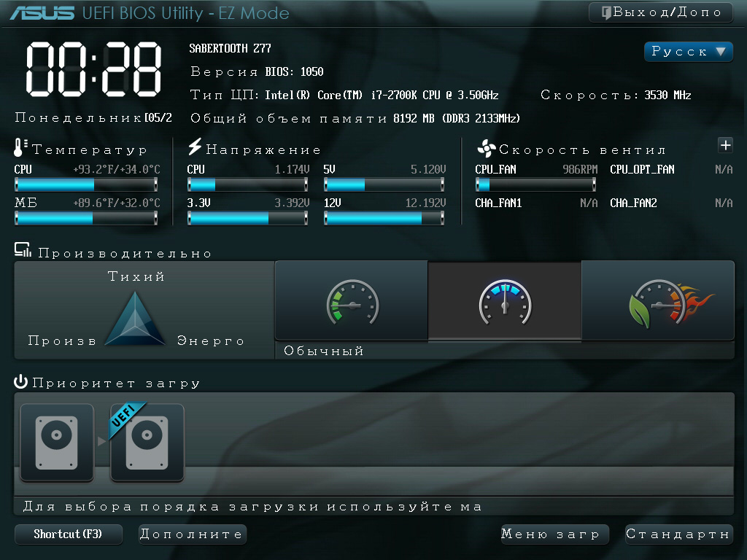Click the boot order hint text
The image size is (747, 560).
(x=252, y=507)
